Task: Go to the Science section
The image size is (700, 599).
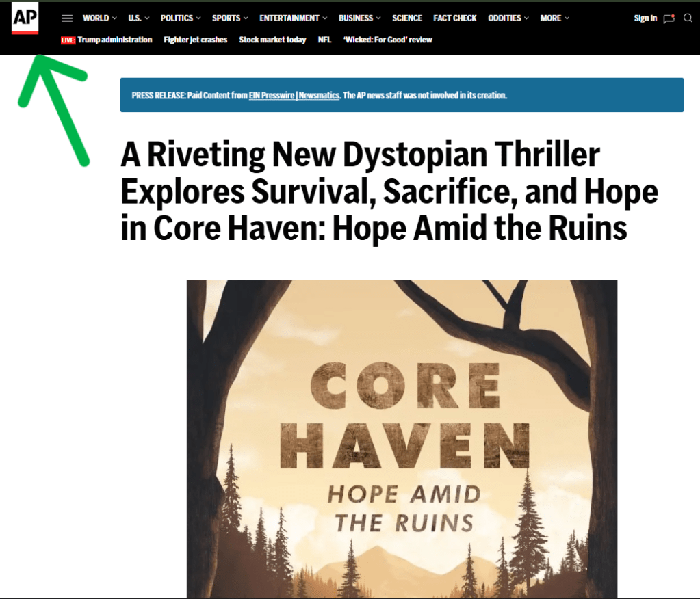Action: pyautogui.click(x=407, y=18)
